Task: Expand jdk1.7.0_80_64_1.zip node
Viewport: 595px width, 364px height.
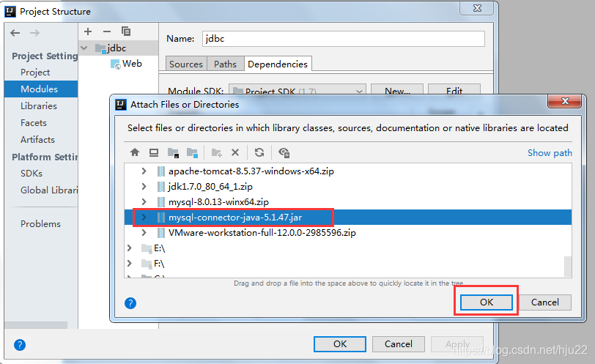Action: pyautogui.click(x=144, y=186)
